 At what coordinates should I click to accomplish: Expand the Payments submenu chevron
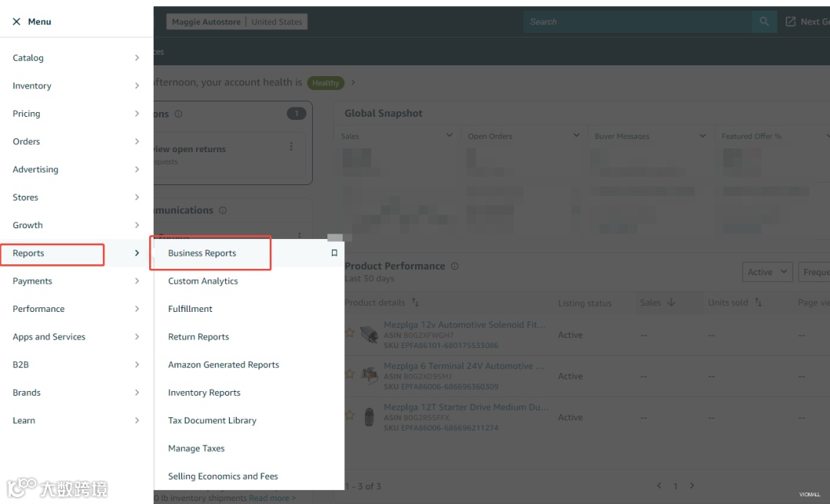[x=137, y=281]
